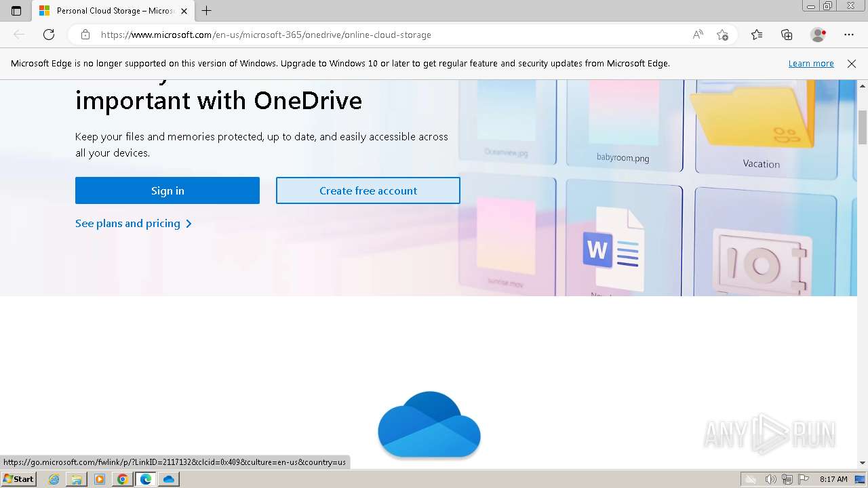Open Internet Explorer from taskbar
Viewport: 868px width, 488px height.
click(54, 479)
